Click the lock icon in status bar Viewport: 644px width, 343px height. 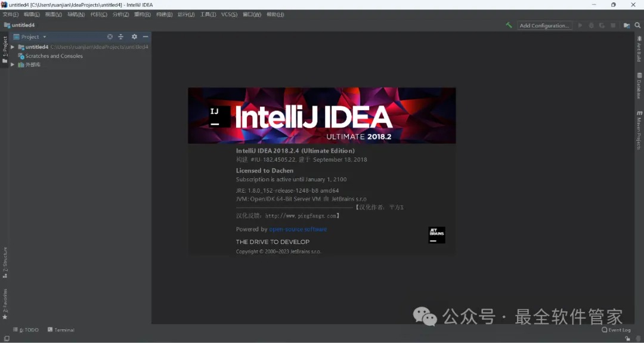click(x=627, y=338)
